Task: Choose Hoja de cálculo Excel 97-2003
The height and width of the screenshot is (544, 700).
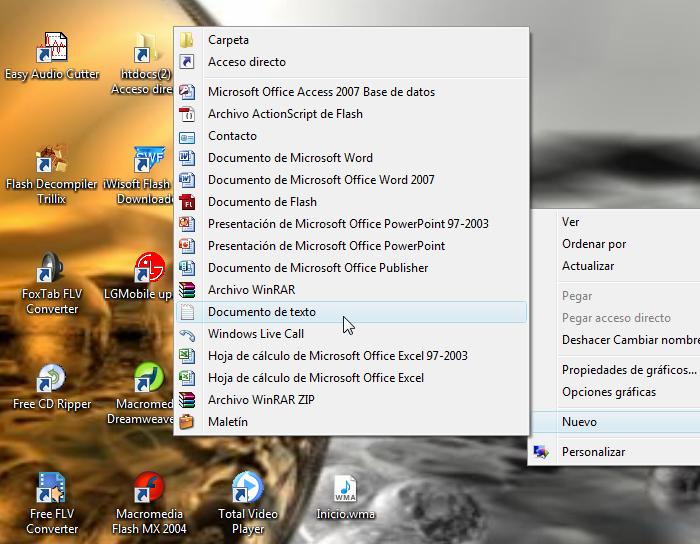Action: (351, 356)
